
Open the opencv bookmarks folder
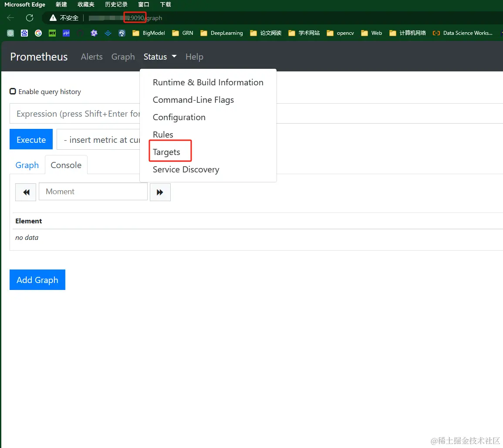[340, 33]
